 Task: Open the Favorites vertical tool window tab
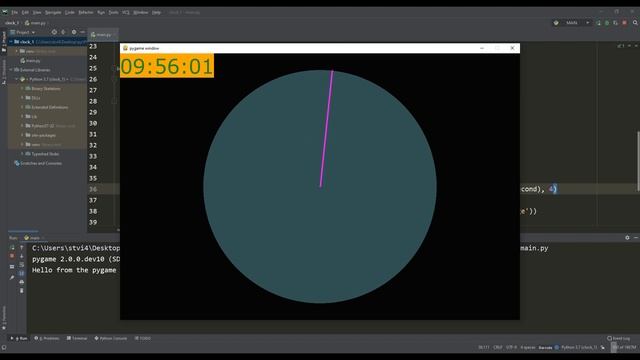[4, 318]
